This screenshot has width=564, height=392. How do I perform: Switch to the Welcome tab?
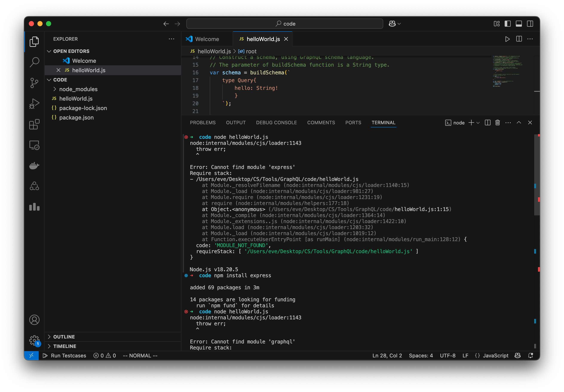(207, 39)
